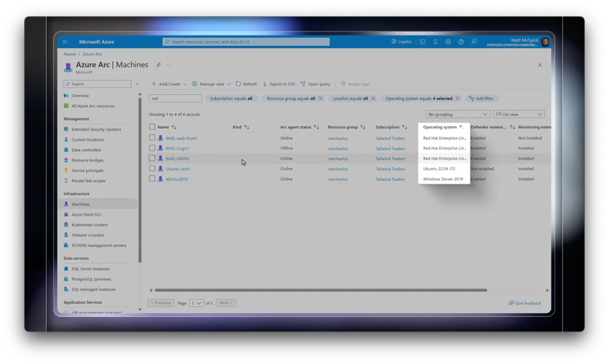Click the Next page button
609x364 pixels.
226,303
